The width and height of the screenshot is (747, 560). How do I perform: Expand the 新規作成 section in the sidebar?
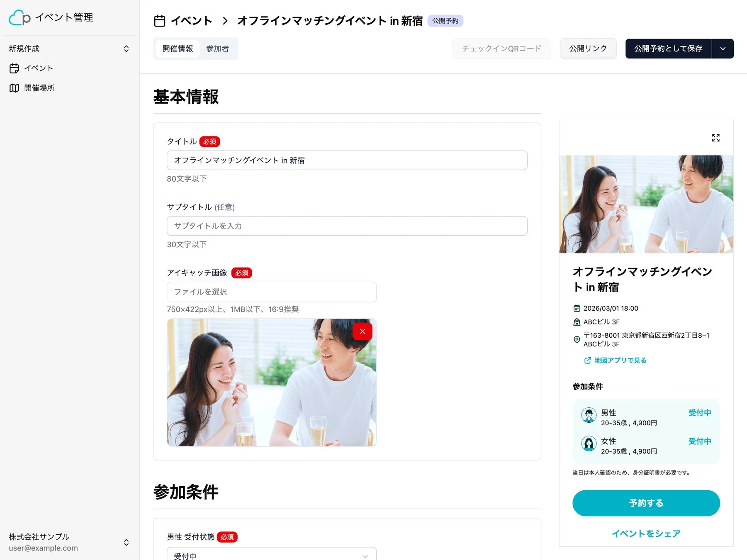click(x=126, y=49)
